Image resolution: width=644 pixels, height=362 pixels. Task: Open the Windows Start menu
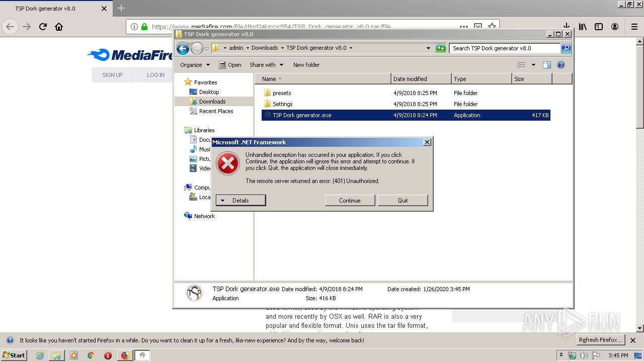(14, 355)
